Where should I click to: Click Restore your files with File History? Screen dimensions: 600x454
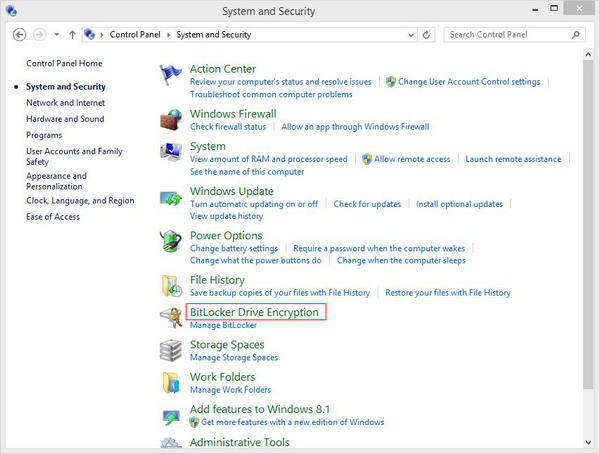[448, 292]
